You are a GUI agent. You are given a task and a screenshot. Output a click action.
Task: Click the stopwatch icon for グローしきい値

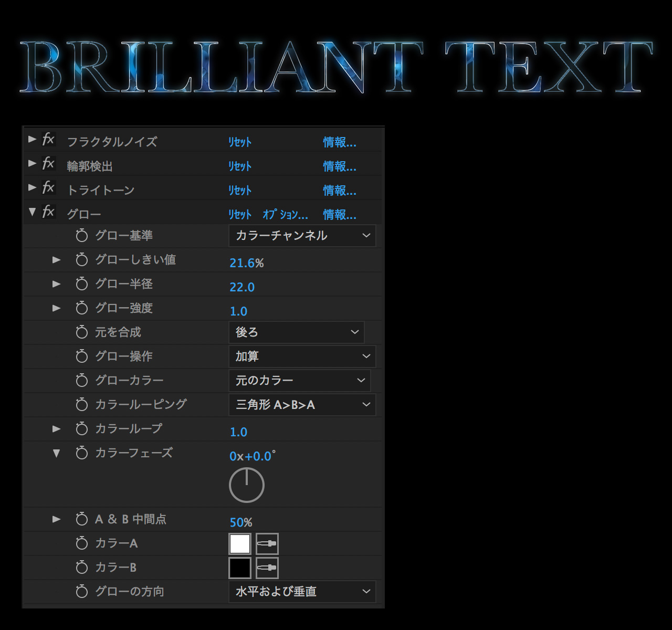(81, 260)
